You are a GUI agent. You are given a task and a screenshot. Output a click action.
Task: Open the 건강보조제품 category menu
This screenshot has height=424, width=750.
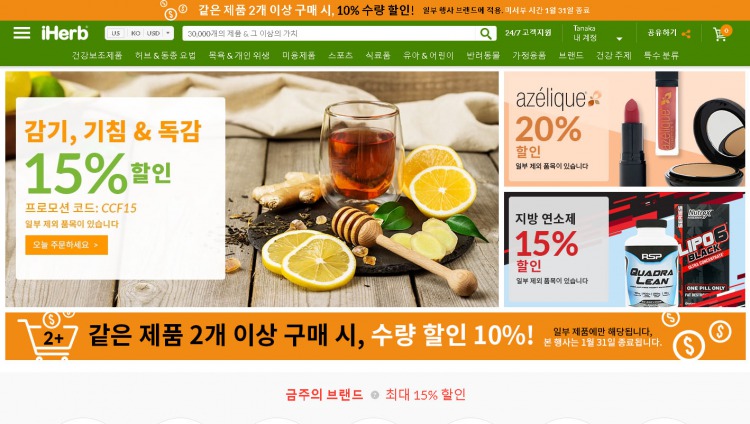(x=97, y=56)
